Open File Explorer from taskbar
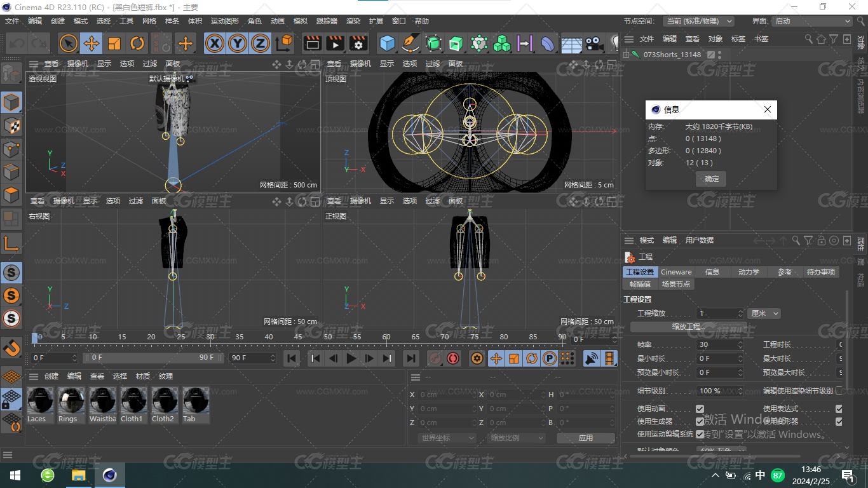This screenshot has height=488, width=868. point(78,475)
